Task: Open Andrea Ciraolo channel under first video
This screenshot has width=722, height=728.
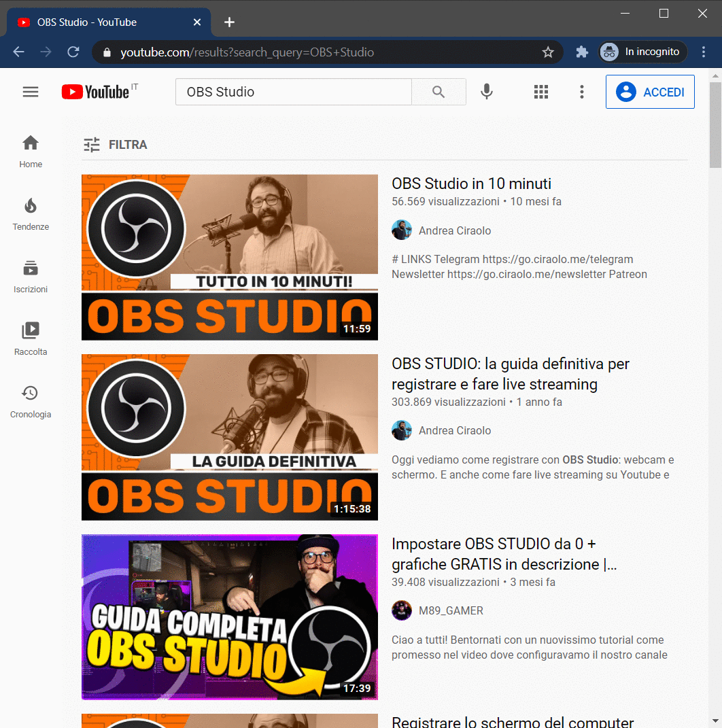Action: [455, 230]
